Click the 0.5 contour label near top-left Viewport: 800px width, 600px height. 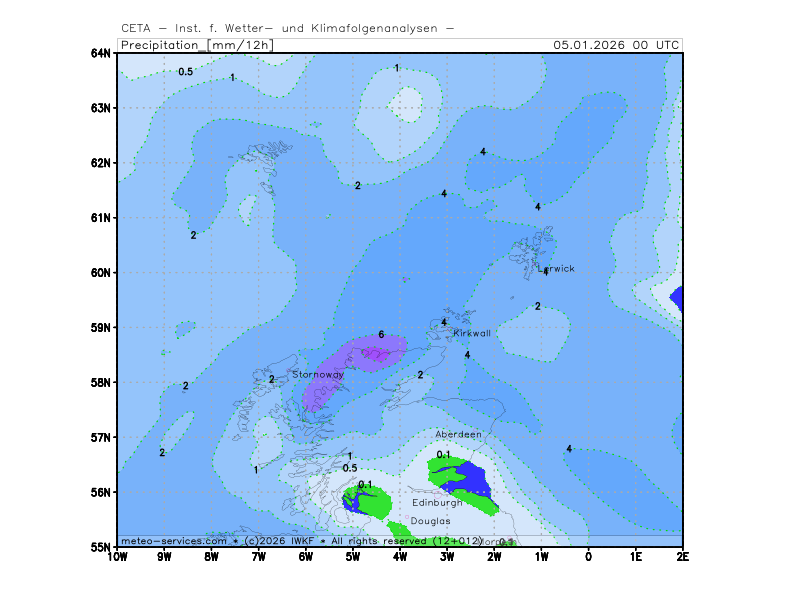(185, 72)
